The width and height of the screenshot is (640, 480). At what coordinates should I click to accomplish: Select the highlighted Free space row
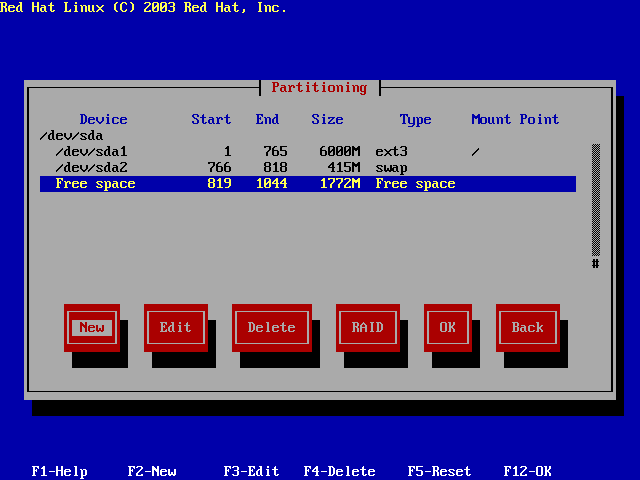(x=308, y=184)
